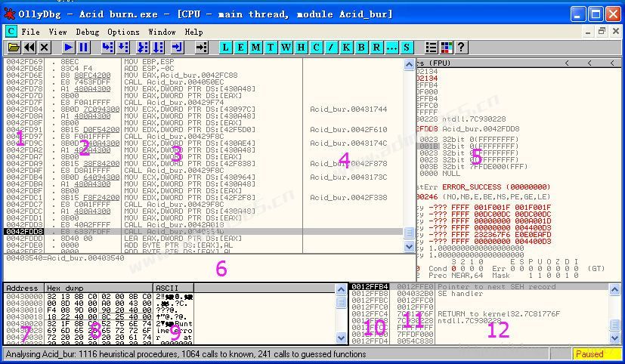Click the Open file toolbar icon
The width and height of the screenshot is (625, 364).
(x=14, y=48)
